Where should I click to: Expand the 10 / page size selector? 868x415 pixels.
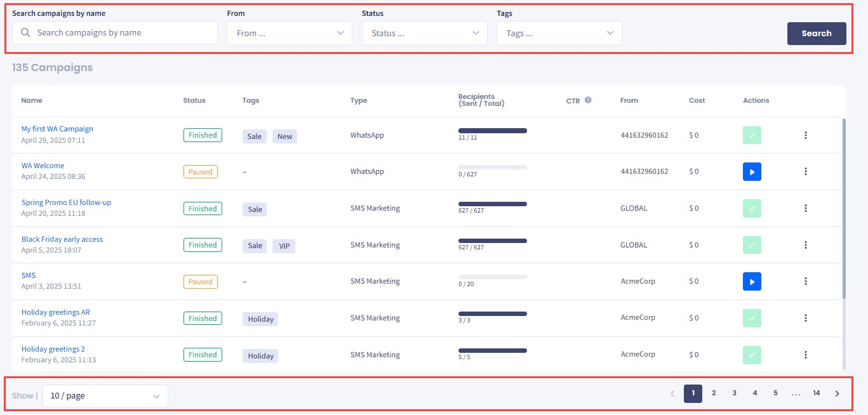click(105, 396)
